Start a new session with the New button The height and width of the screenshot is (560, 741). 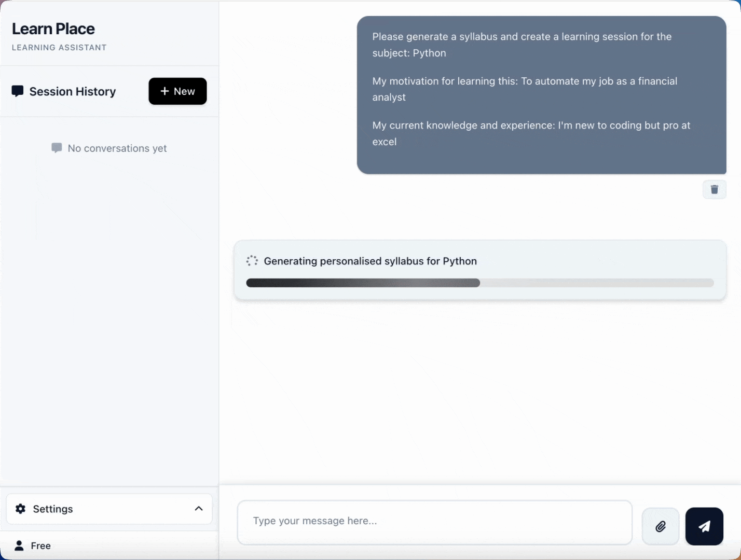[177, 91]
